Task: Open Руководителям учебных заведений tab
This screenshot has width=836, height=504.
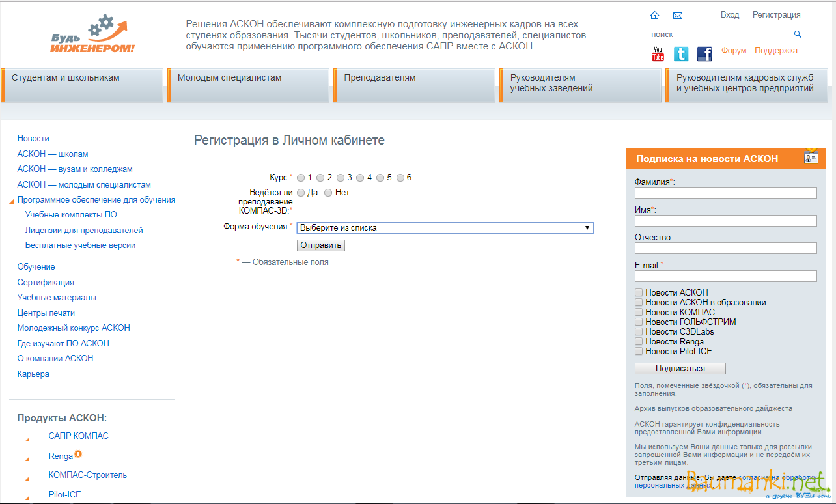Action: (580, 85)
